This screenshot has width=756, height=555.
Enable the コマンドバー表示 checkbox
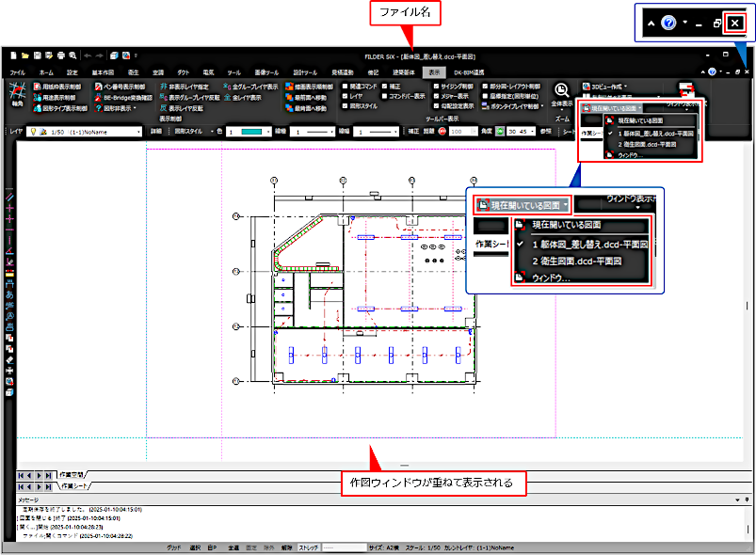pos(384,97)
